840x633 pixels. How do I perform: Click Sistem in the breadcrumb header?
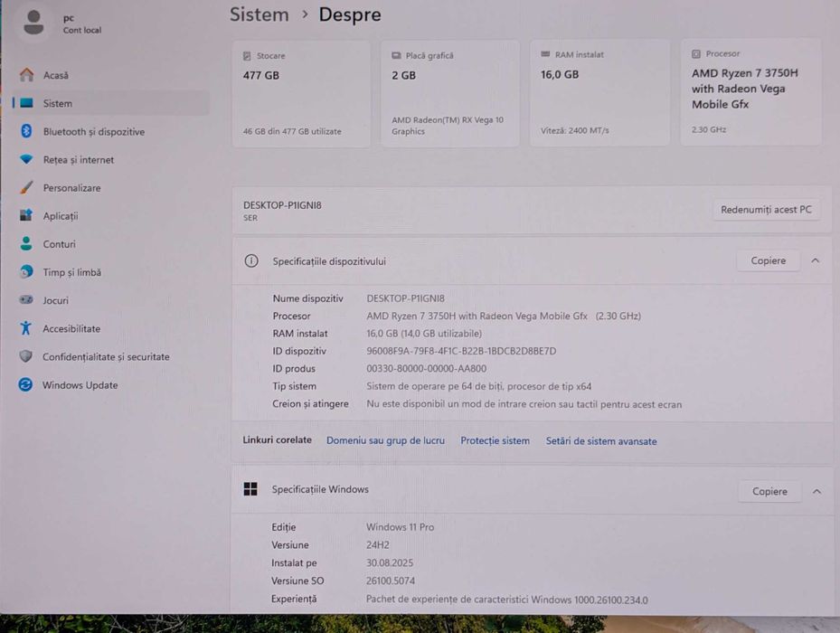[260, 14]
